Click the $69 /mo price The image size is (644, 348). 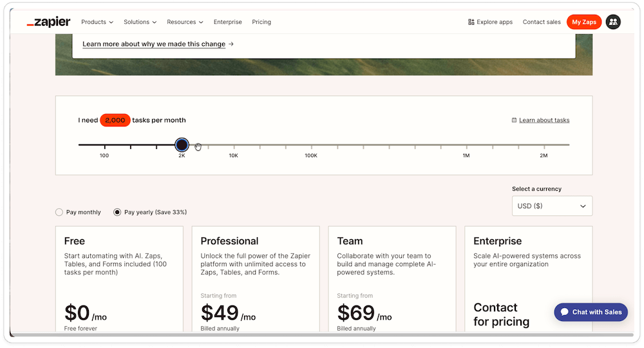coord(365,313)
